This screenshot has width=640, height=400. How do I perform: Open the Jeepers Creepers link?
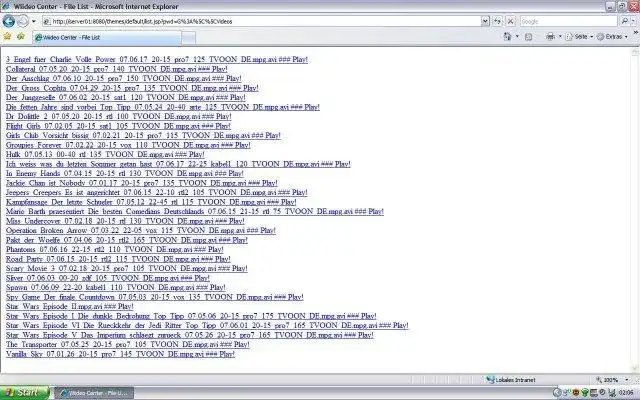[156, 192]
